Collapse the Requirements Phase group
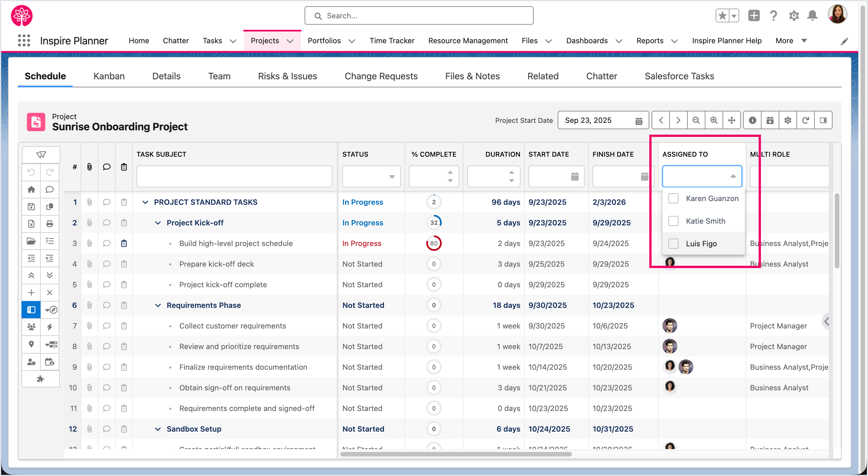This screenshot has height=476, width=868. (158, 305)
